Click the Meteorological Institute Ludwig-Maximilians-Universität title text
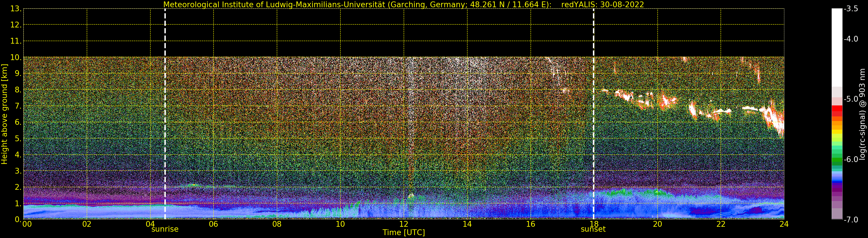This screenshot has width=868, height=238. click(x=357, y=5)
